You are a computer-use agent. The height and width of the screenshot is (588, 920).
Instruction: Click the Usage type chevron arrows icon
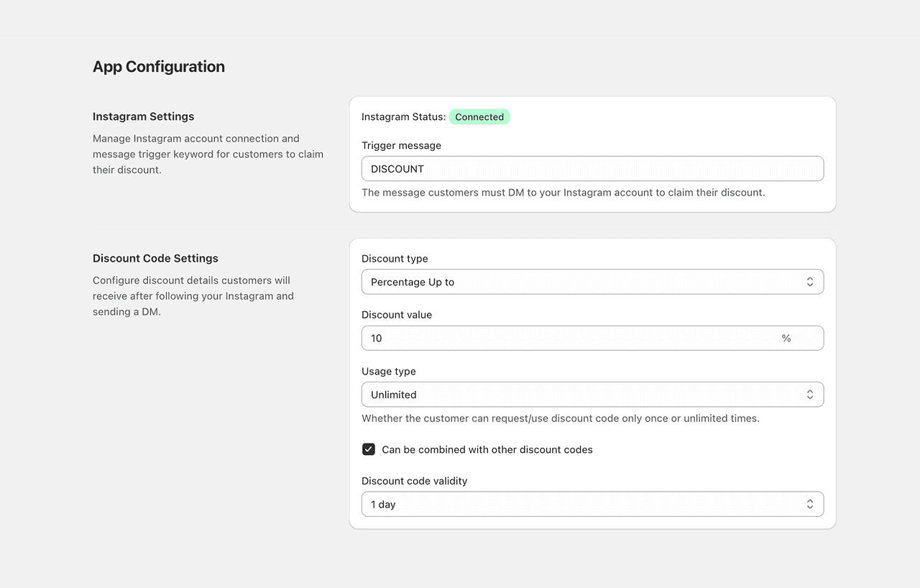(x=809, y=395)
